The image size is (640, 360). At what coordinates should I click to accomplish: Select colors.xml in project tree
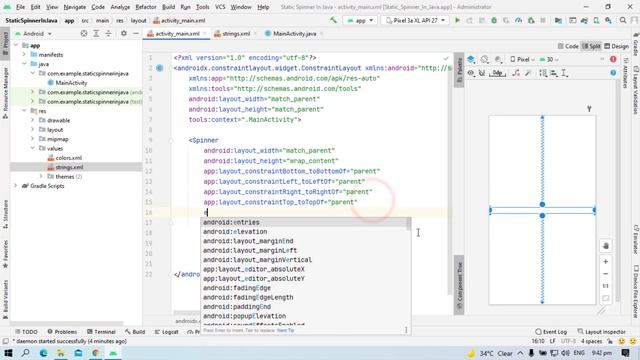click(69, 158)
